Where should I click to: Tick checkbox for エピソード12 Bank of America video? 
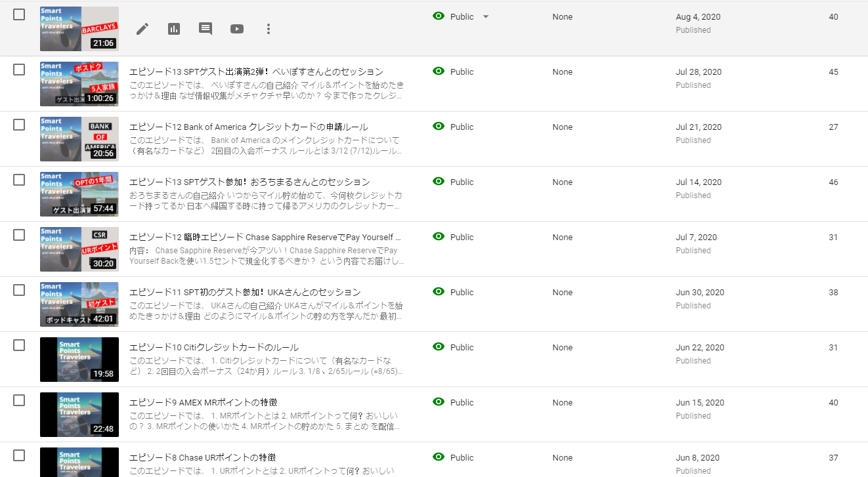(19, 125)
